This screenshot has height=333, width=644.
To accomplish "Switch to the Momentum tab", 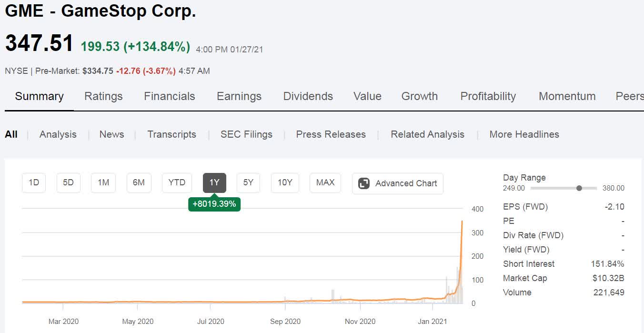I will [567, 96].
